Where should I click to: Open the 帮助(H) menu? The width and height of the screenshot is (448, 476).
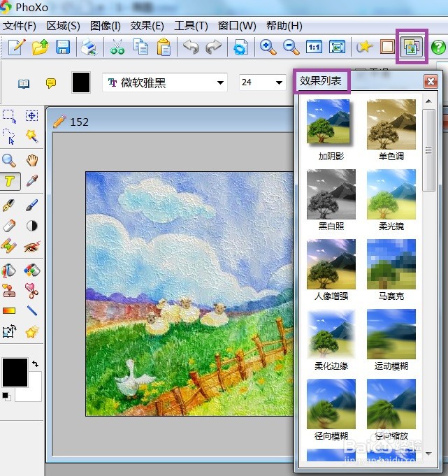click(x=284, y=26)
